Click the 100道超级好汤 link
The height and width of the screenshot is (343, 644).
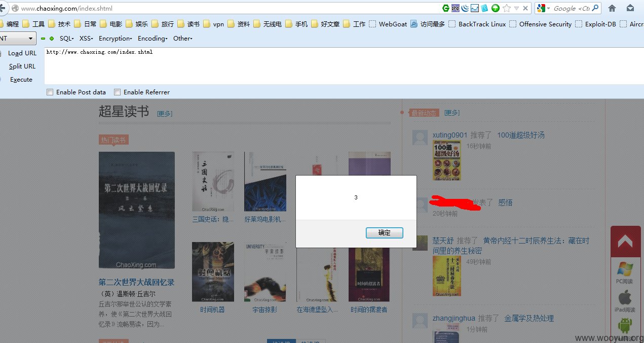[x=521, y=135]
